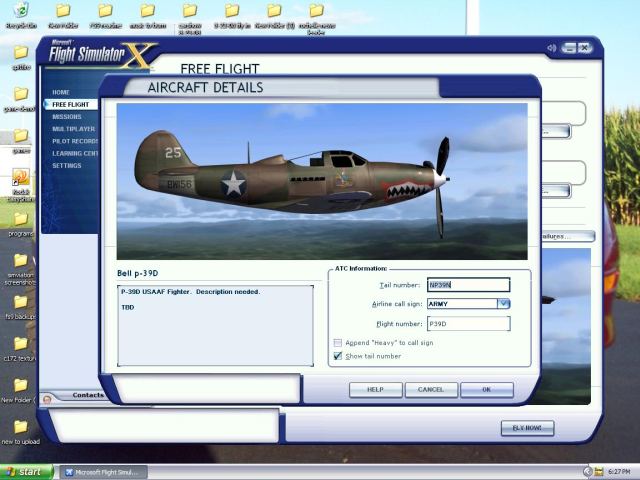Open MULTIPLAYER in the side menu
This screenshot has width=640, height=480.
coord(73,129)
